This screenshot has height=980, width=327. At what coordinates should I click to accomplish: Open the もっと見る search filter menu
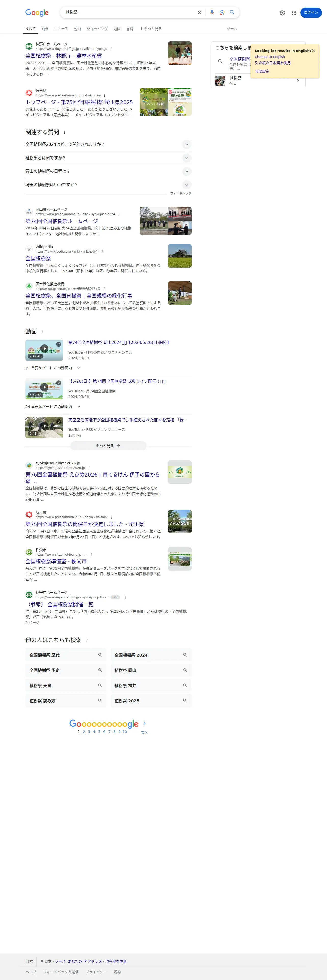(151, 29)
